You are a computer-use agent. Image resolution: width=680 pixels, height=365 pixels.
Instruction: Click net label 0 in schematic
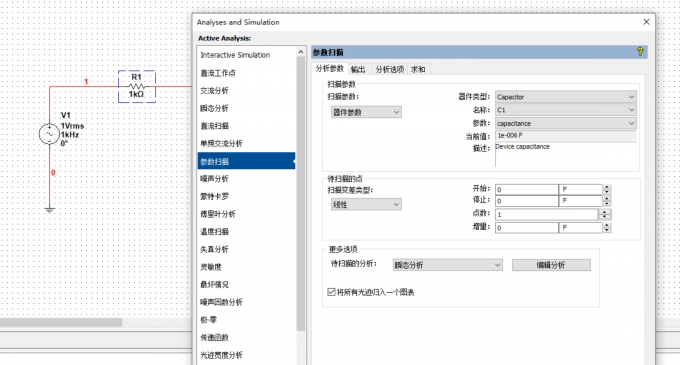click(53, 173)
